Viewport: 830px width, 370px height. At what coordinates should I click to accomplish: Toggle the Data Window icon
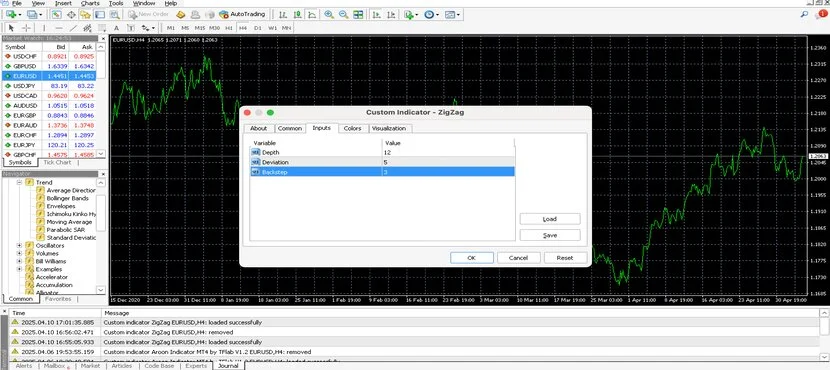[x=71, y=14]
